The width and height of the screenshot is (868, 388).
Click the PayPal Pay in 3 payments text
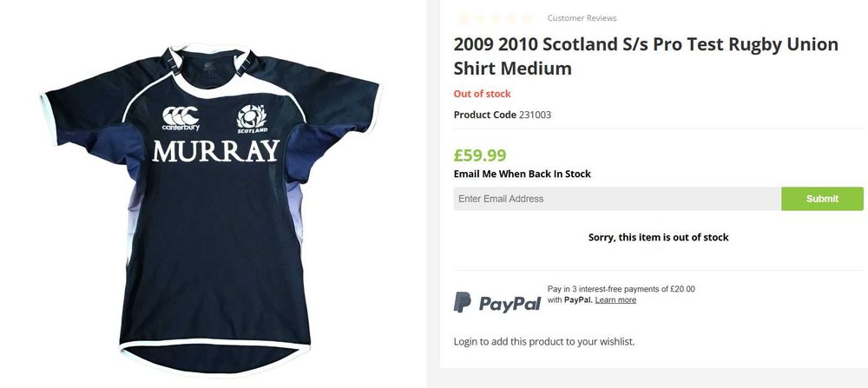[621, 289]
